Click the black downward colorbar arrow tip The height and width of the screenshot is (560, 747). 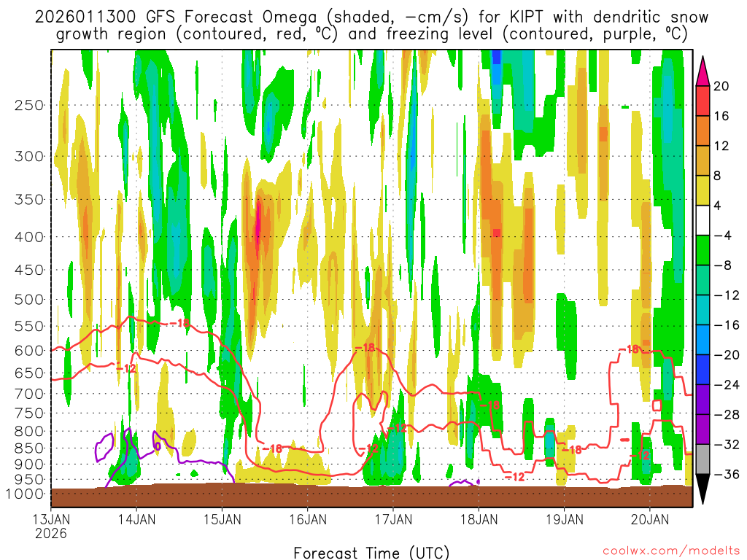(x=703, y=489)
